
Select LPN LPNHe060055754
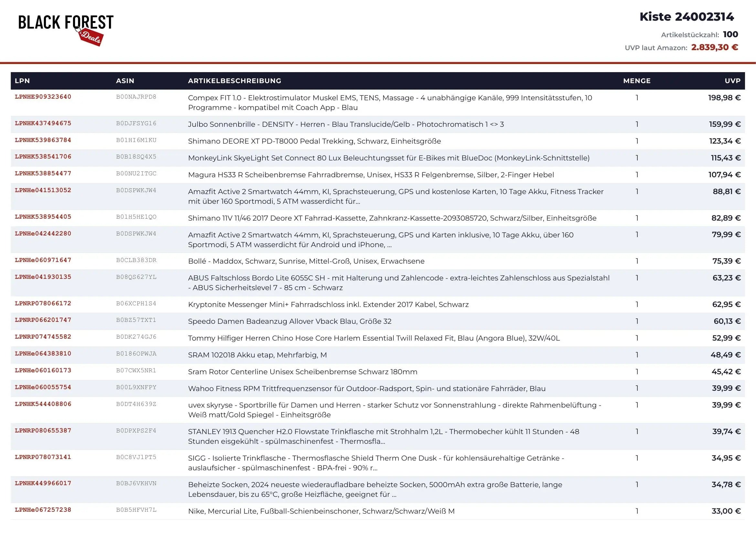point(43,388)
